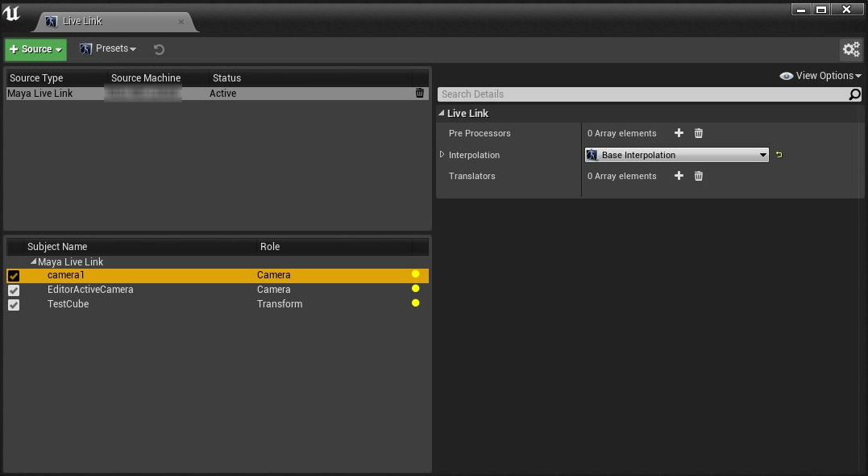Click the Translators property label
The height and width of the screenshot is (476, 868).
tap(471, 176)
